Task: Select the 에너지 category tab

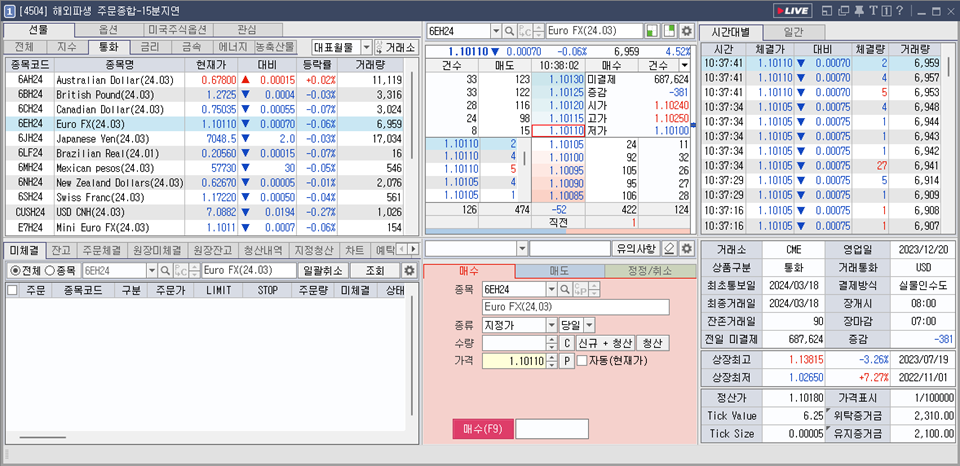Action: tap(233, 47)
